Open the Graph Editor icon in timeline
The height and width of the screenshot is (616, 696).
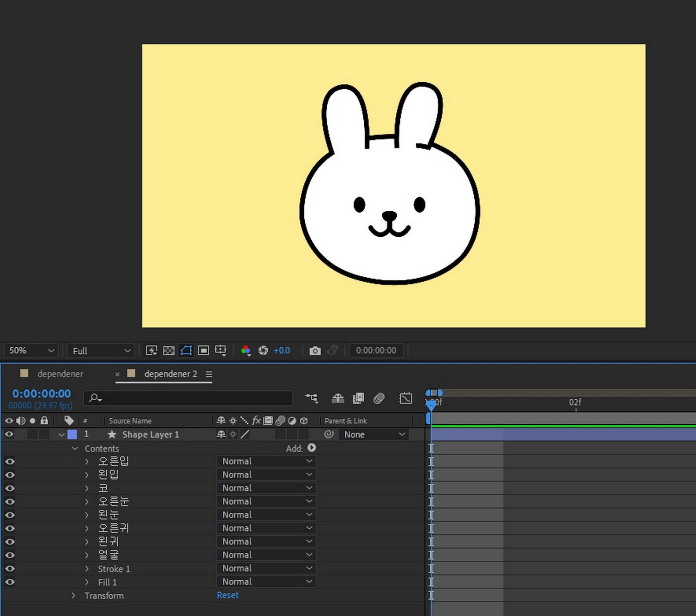406,398
